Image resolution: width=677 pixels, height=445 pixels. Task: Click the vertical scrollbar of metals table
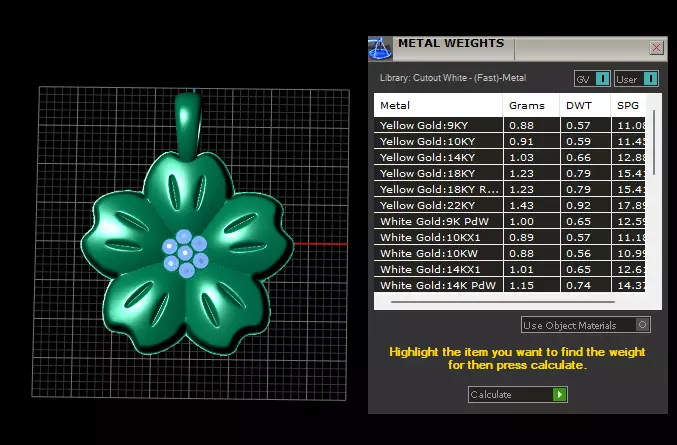click(x=654, y=142)
